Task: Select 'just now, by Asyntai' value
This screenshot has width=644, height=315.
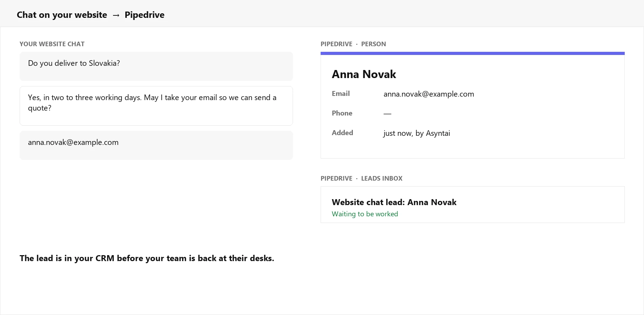Action: click(x=417, y=133)
